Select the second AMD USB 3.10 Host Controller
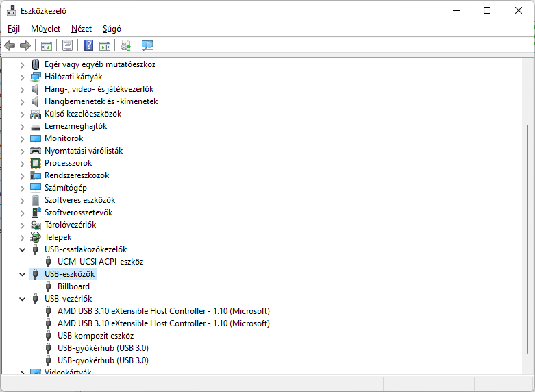 pos(164,323)
